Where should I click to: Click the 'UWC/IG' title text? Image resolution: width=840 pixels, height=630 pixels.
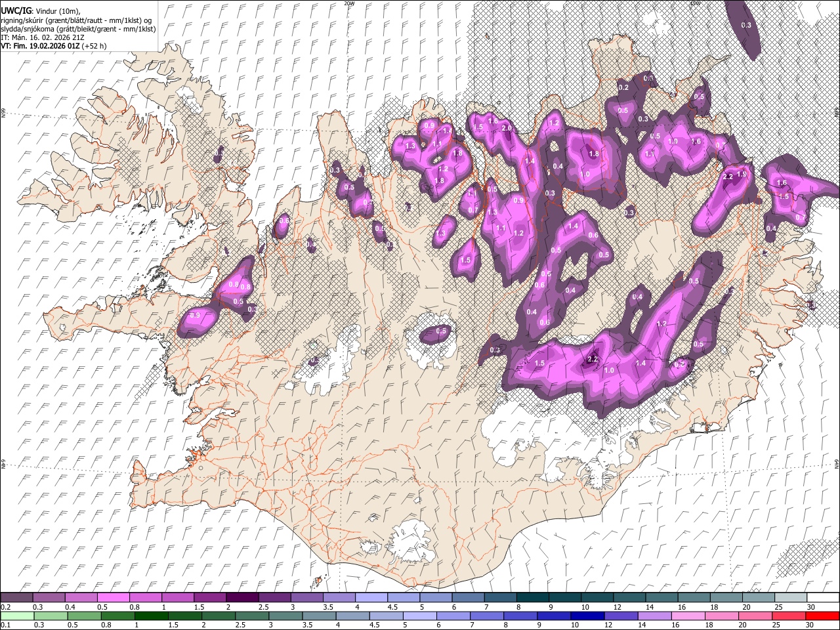[x=15, y=11]
